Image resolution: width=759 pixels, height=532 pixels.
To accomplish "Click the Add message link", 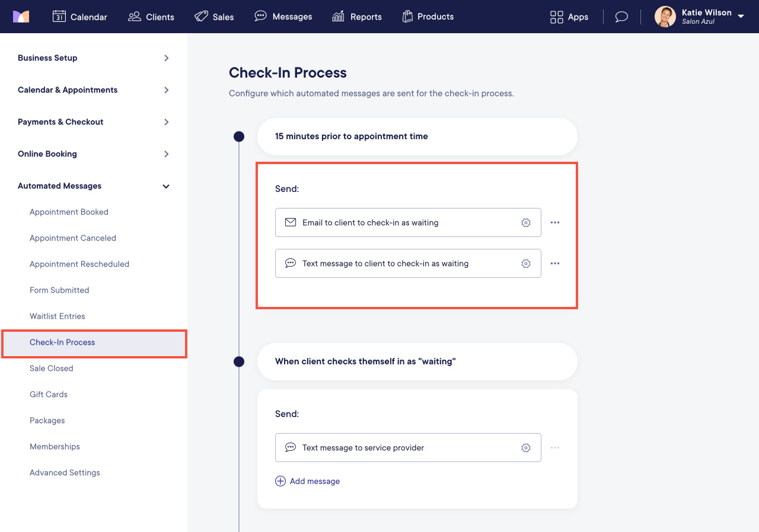I will point(308,481).
